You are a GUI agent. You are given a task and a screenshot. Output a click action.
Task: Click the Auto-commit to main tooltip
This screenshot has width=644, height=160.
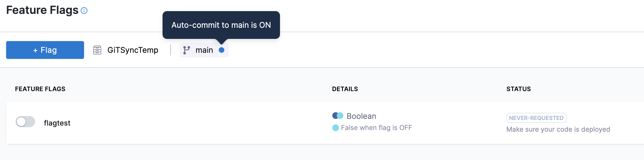tap(221, 25)
